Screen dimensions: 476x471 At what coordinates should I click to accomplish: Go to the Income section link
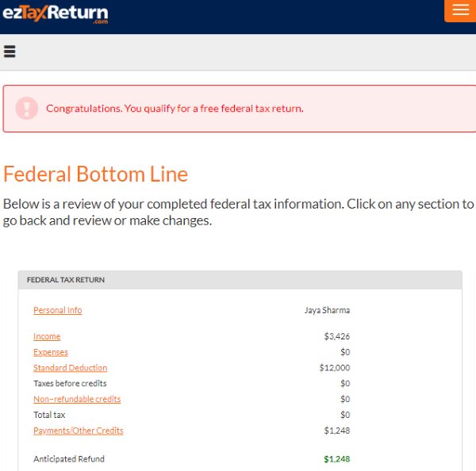tap(47, 336)
